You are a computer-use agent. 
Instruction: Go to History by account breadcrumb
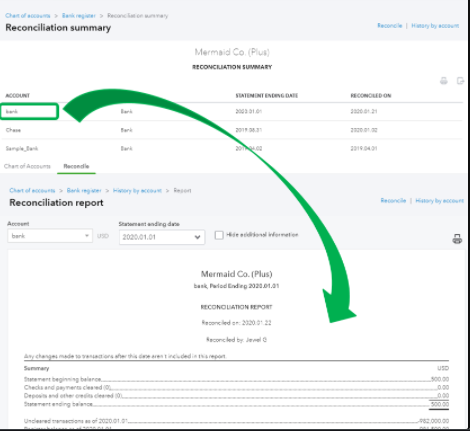(137, 190)
